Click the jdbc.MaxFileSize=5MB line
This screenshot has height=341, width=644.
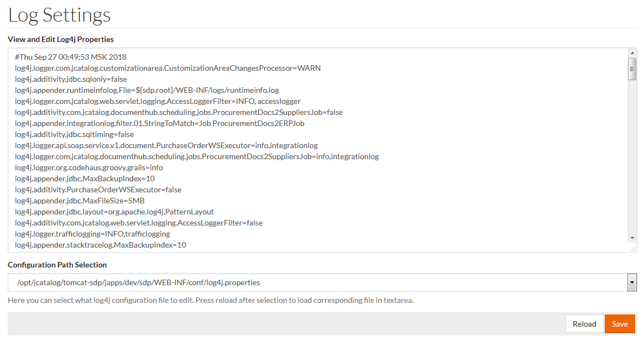click(x=80, y=201)
